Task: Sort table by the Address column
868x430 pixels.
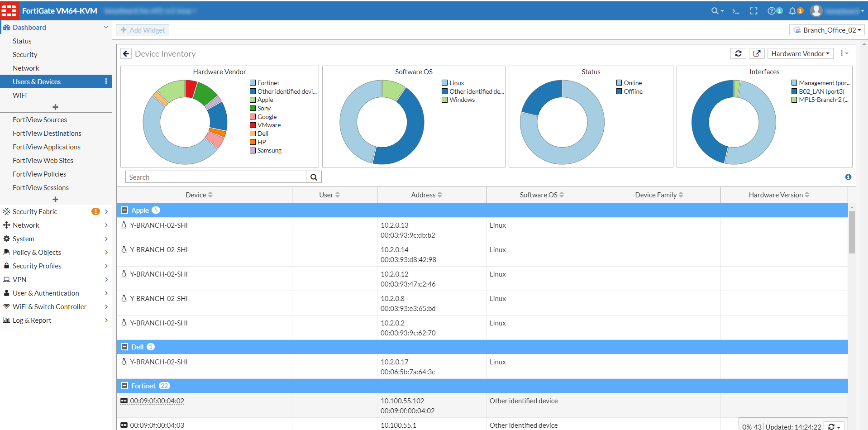Action: (426, 195)
